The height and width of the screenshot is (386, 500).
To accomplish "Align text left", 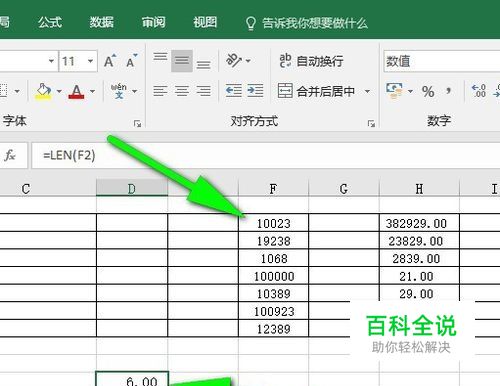I will tap(160, 91).
